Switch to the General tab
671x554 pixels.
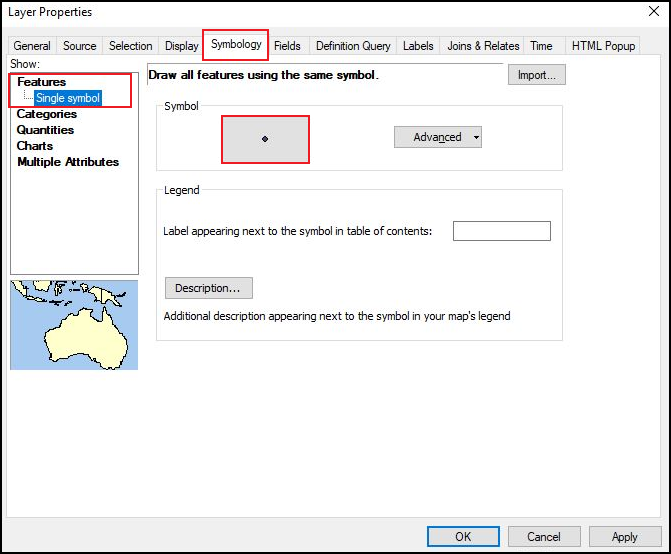(x=32, y=46)
